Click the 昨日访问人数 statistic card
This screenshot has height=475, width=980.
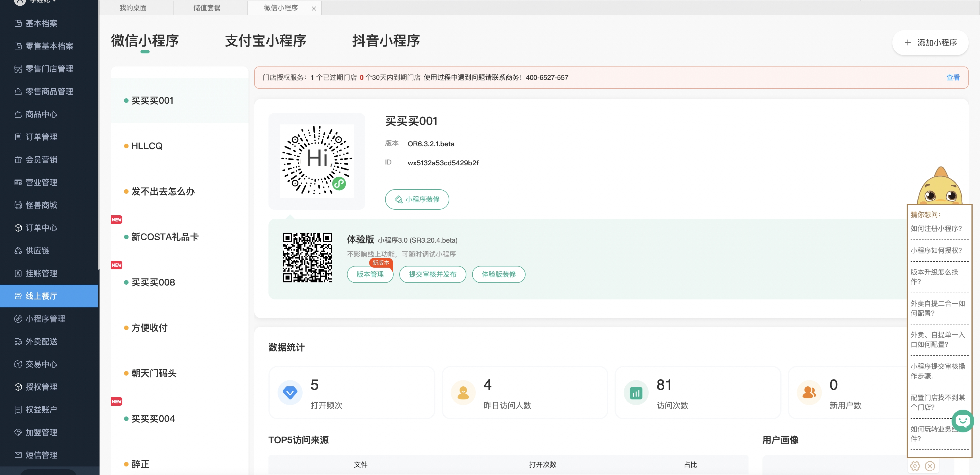(525, 393)
